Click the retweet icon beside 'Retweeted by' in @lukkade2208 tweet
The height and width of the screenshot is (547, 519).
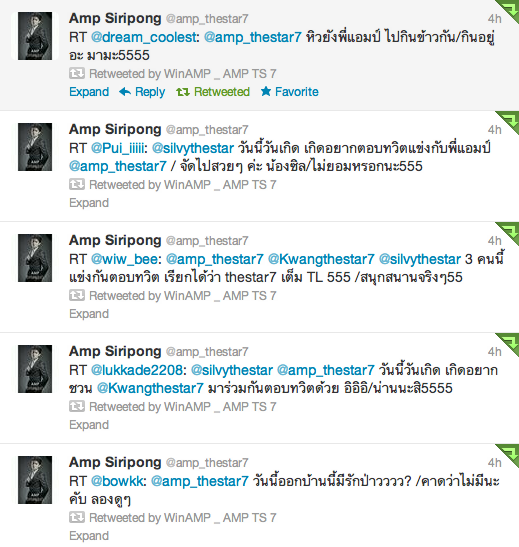(77, 406)
